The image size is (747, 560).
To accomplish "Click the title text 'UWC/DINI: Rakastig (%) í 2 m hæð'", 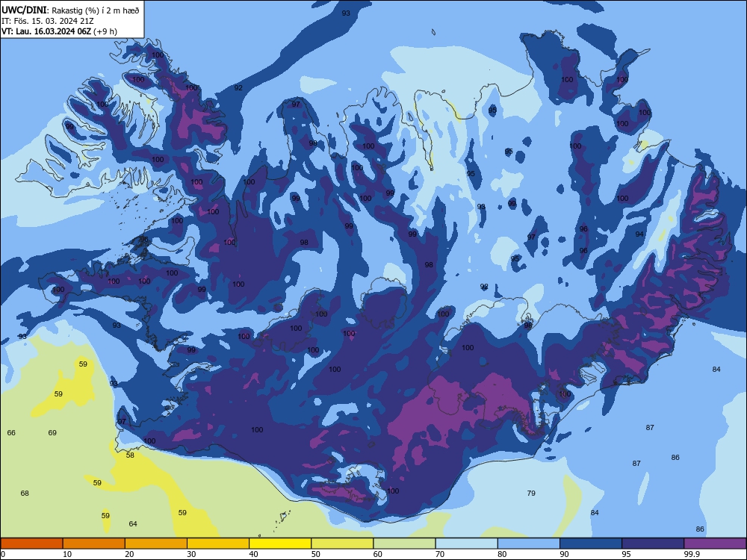I will 70,10.
